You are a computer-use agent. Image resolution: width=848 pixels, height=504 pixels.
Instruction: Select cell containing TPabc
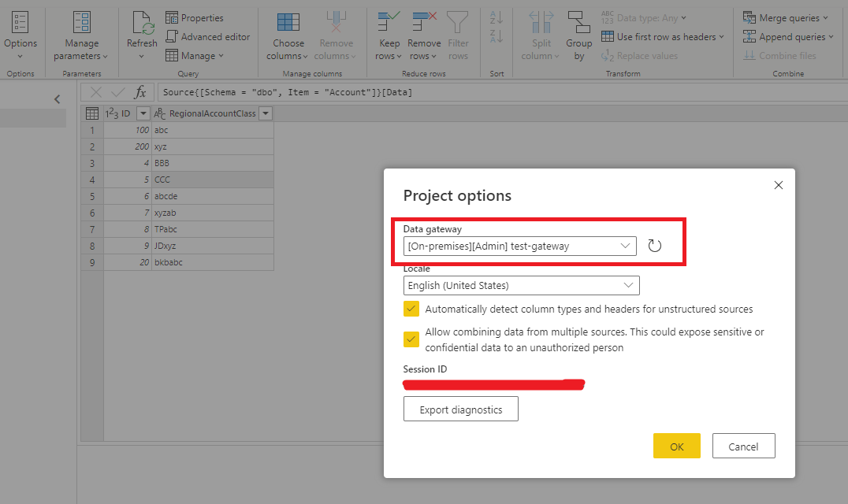[213, 230]
